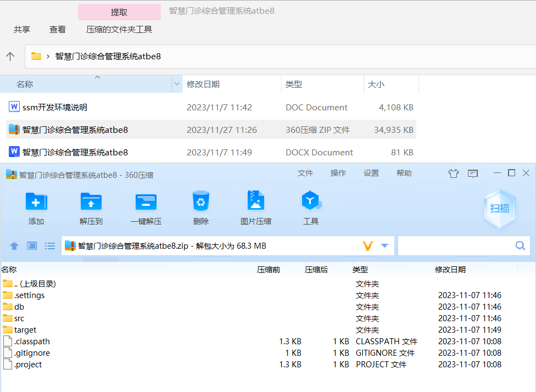Click the 解压到 (Extract to) icon

(x=91, y=201)
